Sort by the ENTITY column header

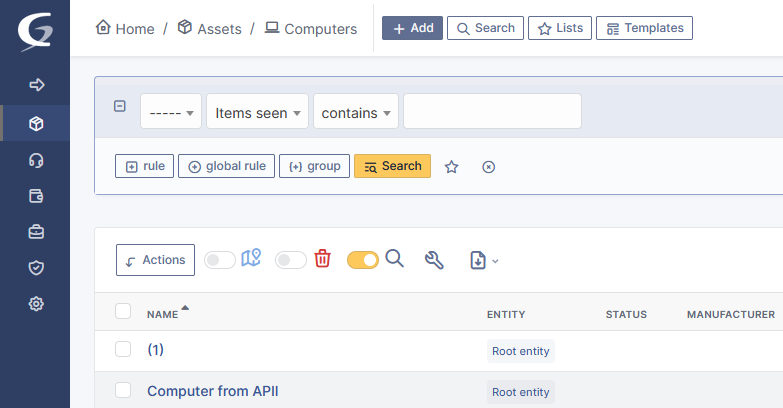[506, 315]
